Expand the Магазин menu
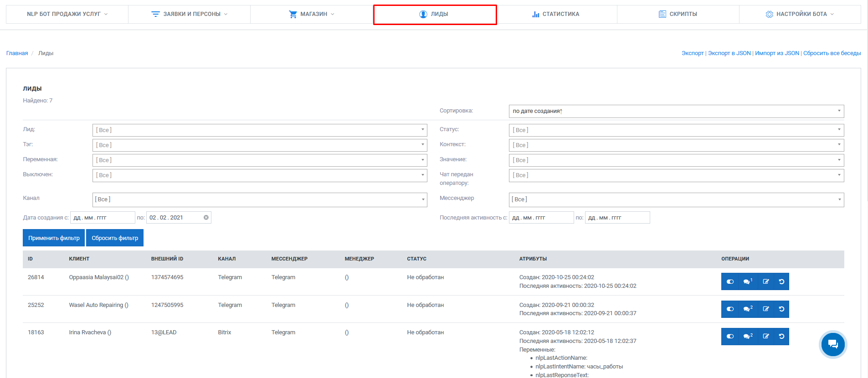 312,14
